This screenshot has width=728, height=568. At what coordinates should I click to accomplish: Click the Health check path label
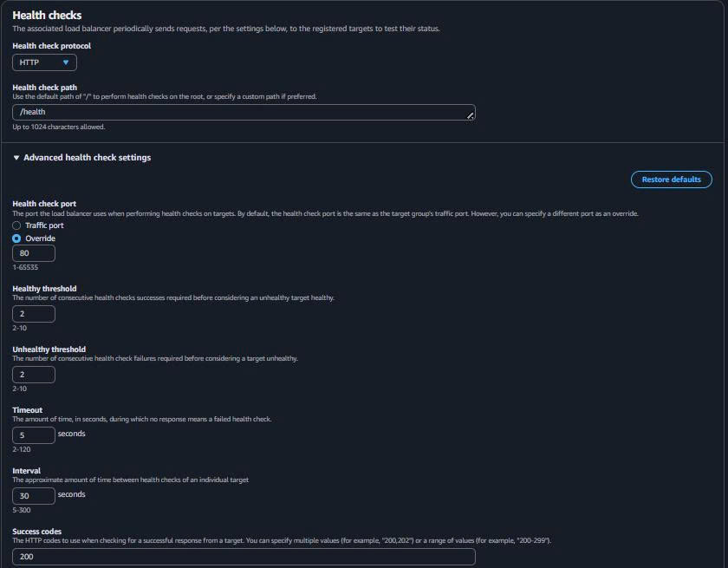tap(44, 87)
